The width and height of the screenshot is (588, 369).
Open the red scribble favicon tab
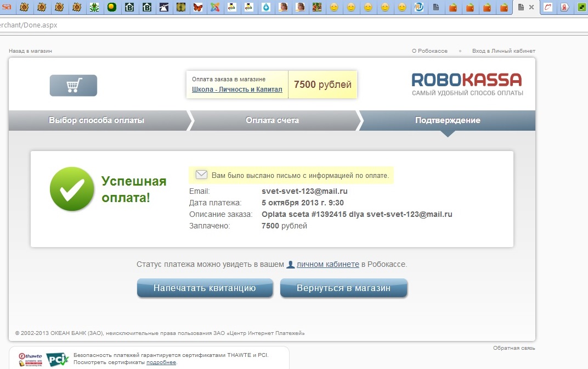click(x=549, y=7)
